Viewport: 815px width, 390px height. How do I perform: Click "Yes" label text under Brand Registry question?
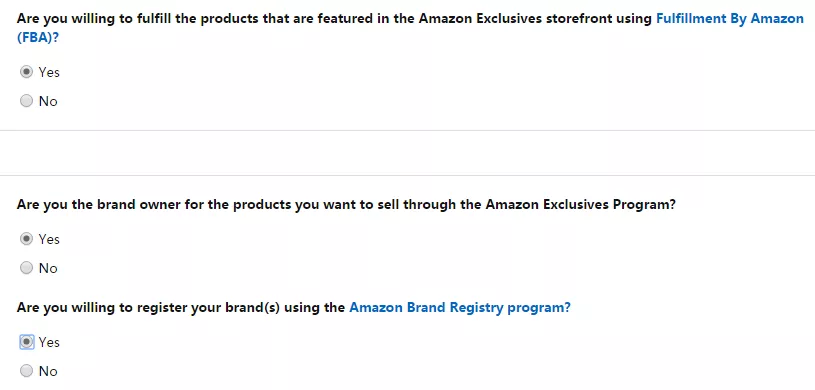point(49,342)
